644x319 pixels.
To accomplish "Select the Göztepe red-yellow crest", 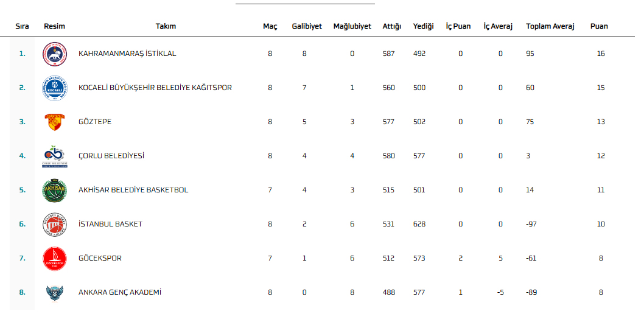I will pos(55,122).
